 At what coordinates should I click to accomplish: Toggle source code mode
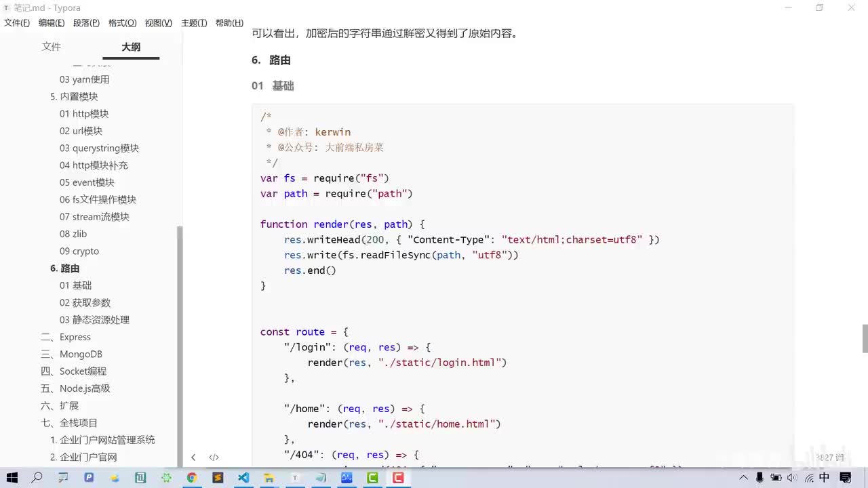(x=214, y=457)
